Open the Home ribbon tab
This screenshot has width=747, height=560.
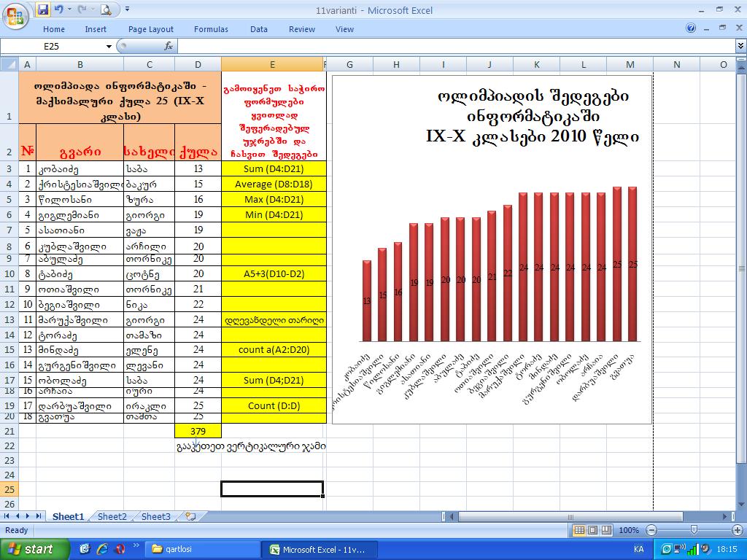[54, 29]
